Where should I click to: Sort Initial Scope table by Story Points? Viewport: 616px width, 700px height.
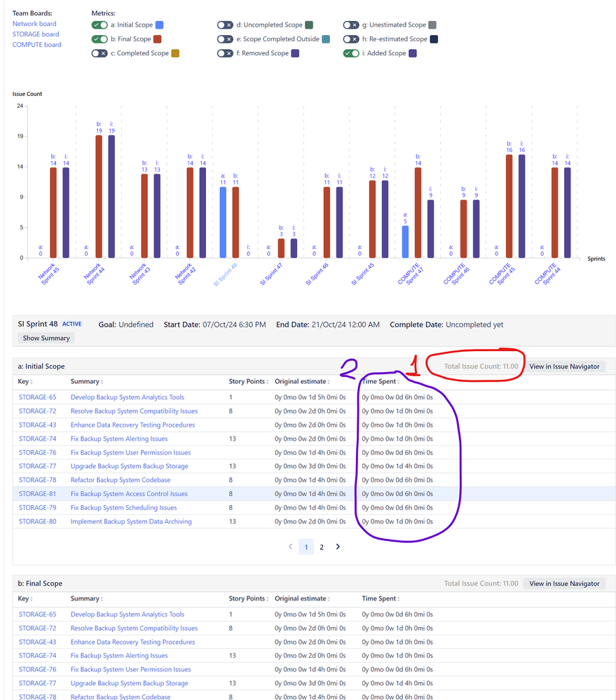point(249,381)
